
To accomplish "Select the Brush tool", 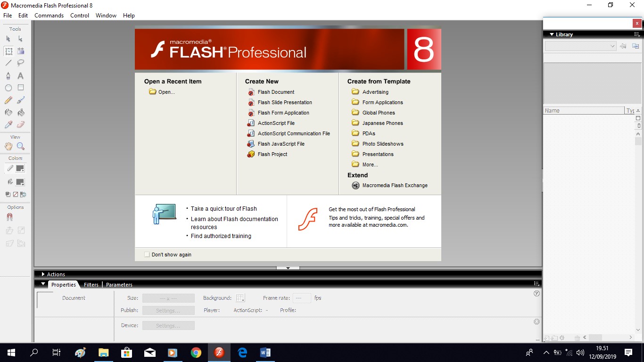I will click(21, 100).
